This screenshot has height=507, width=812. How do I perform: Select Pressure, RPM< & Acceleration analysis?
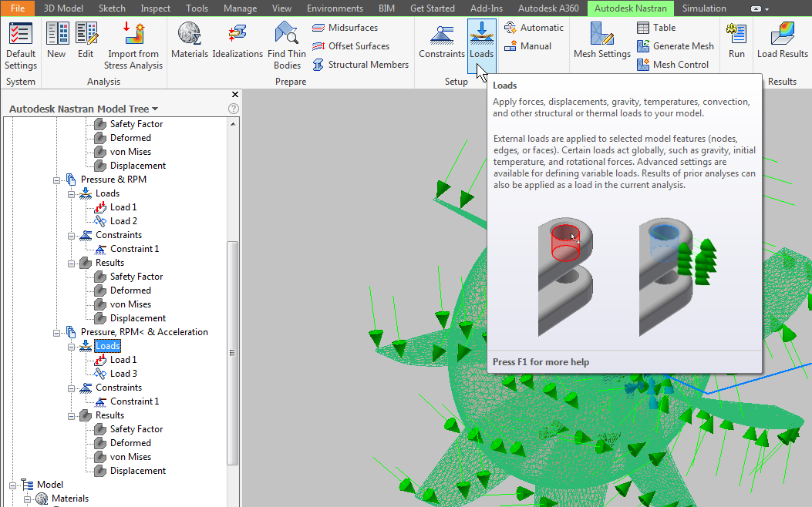[x=144, y=332]
